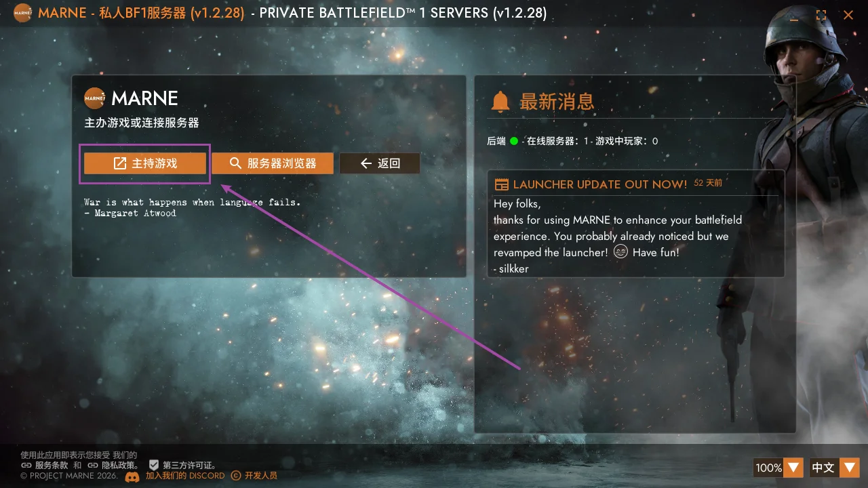
Task: Open the Discord logo in the footer
Action: (x=133, y=476)
